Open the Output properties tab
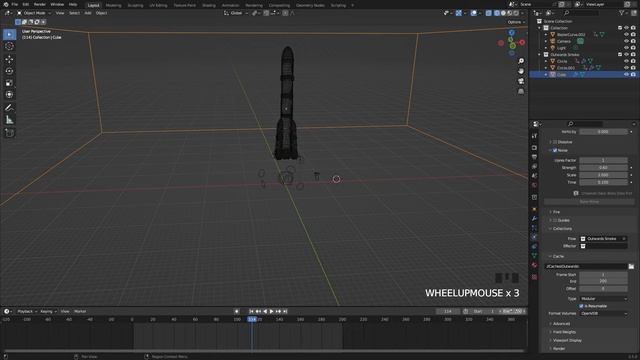The image size is (640, 360). (534, 157)
